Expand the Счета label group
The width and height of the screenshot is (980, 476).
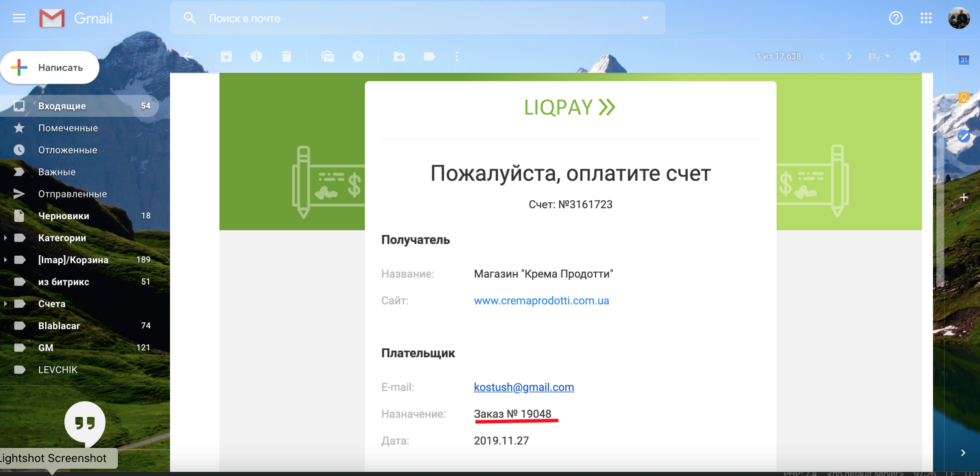[x=6, y=303]
